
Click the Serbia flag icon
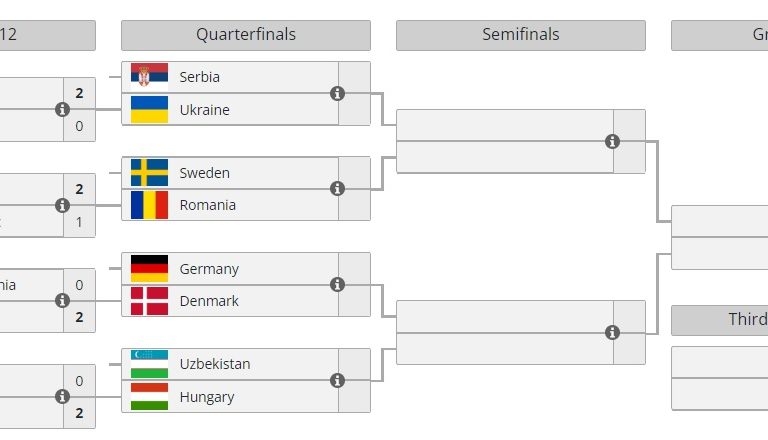(x=149, y=76)
